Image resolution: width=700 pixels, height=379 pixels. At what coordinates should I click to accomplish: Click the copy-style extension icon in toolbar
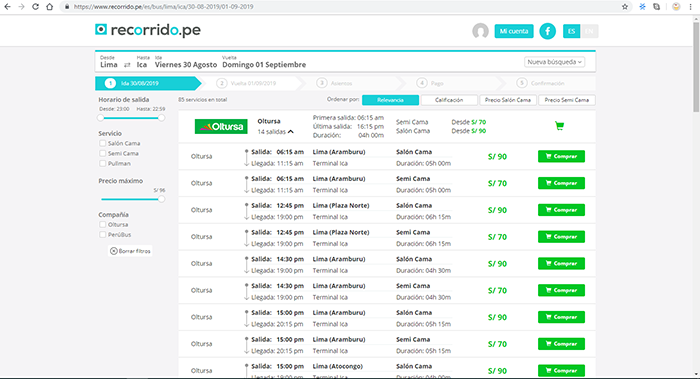click(x=656, y=7)
